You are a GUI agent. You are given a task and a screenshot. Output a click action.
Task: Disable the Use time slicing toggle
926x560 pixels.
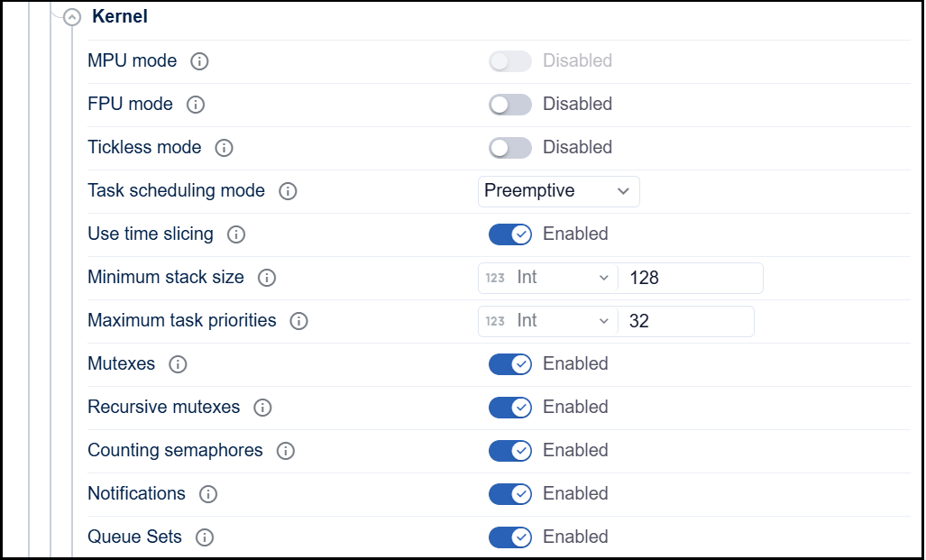510,234
